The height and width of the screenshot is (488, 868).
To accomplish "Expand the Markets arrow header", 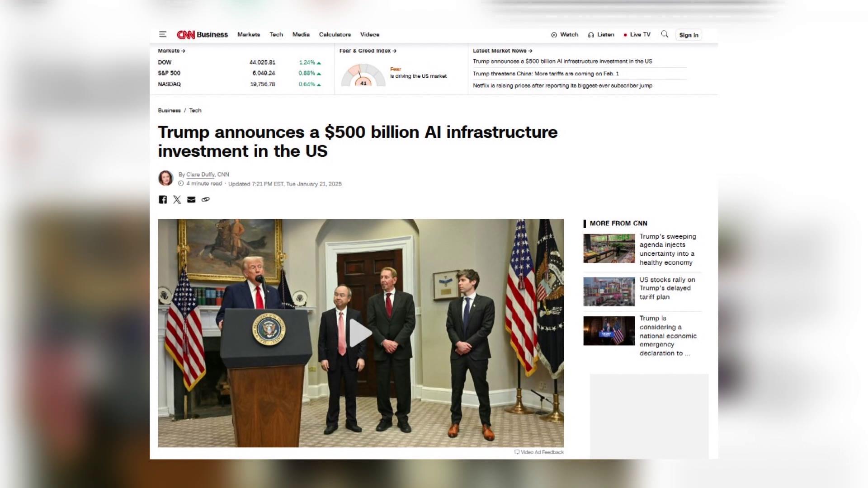I will 171,51.
